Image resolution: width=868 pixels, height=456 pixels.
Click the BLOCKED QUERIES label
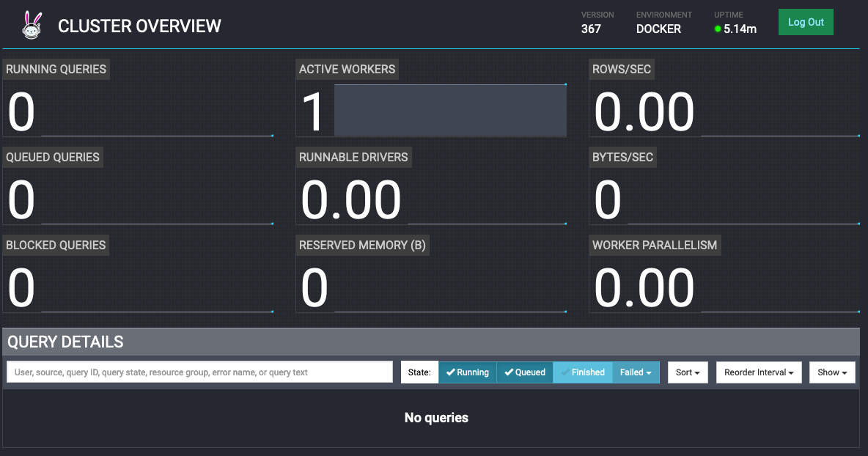tap(56, 245)
